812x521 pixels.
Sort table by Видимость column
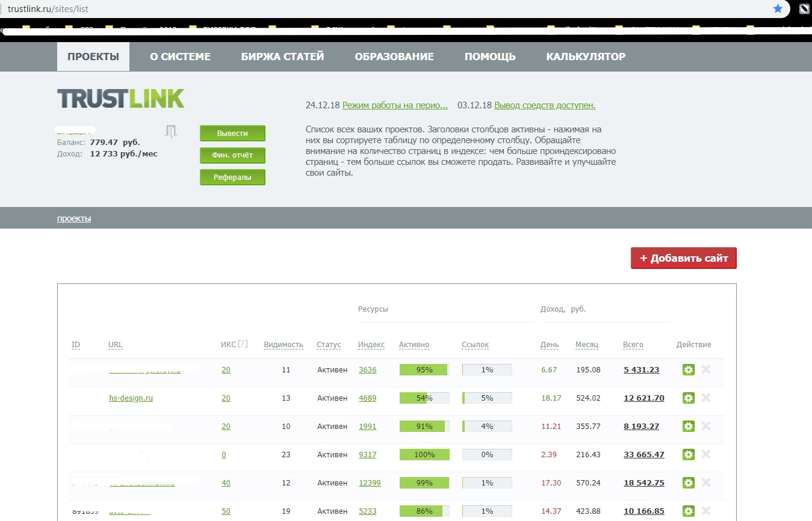pos(284,345)
